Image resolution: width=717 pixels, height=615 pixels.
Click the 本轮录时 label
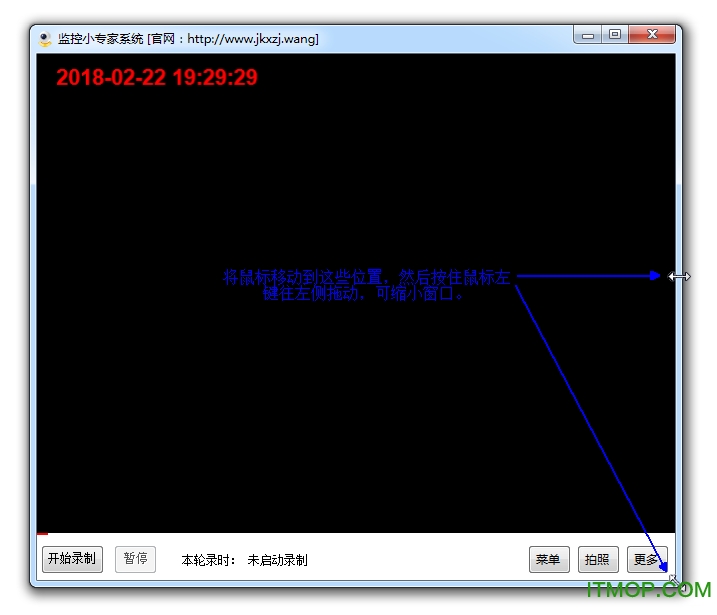(x=208, y=560)
